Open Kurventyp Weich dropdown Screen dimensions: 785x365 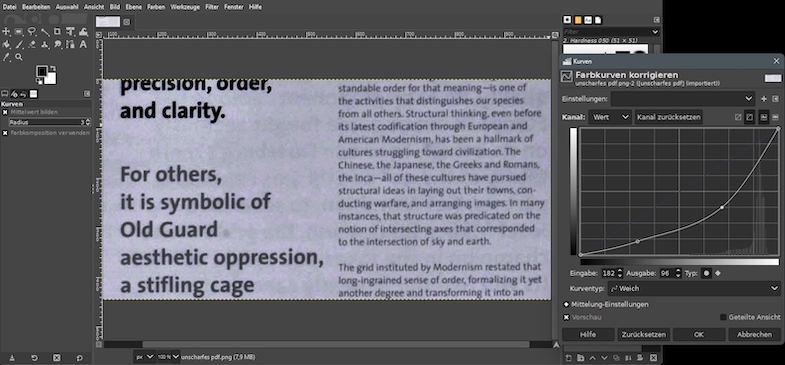pyautogui.click(x=694, y=288)
